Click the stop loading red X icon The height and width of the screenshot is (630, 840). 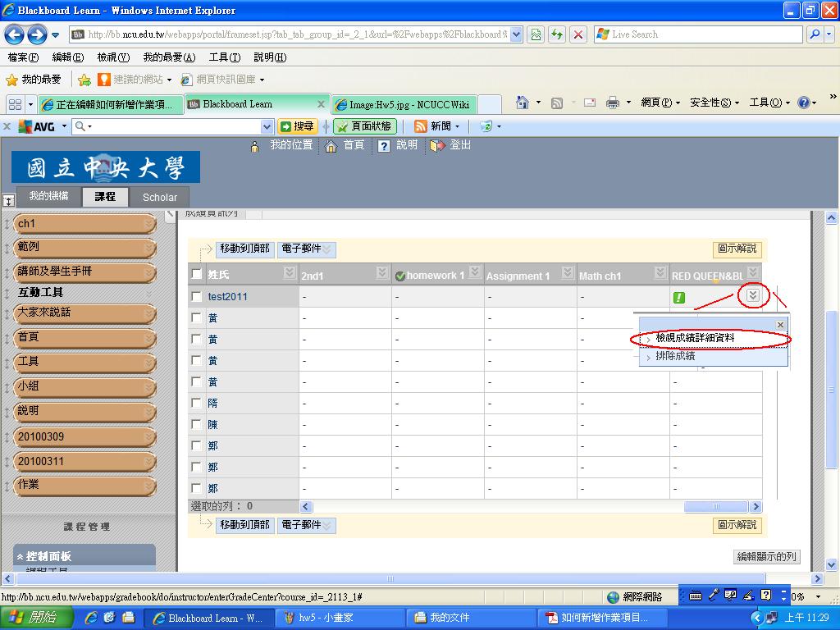tap(578, 34)
